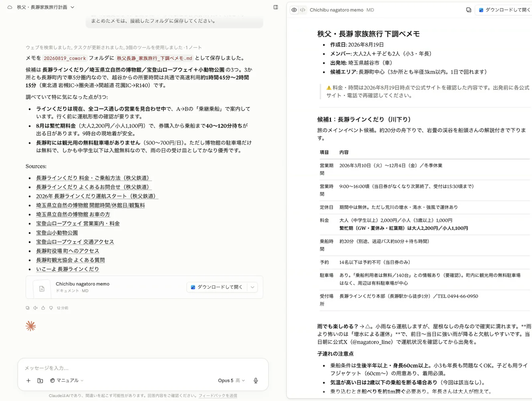Screen dimensions: 532x401
Task: Click the memo heading 秩父・長瀞 家族旅行 下調べメモ
Action: pos(369,34)
